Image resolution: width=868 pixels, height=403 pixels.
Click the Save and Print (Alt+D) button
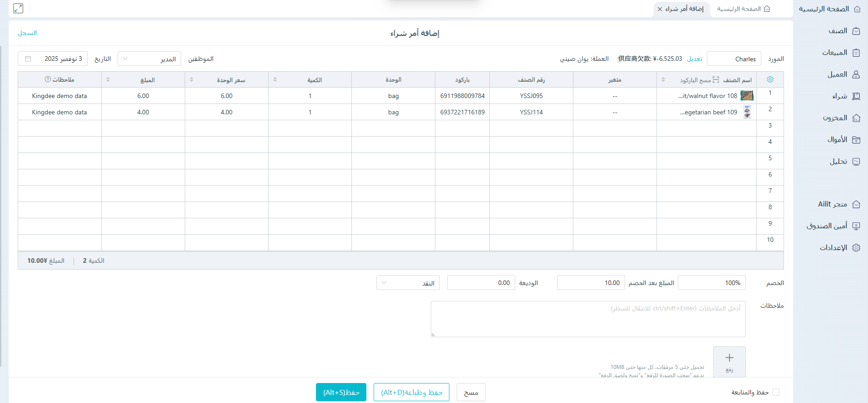(411, 392)
